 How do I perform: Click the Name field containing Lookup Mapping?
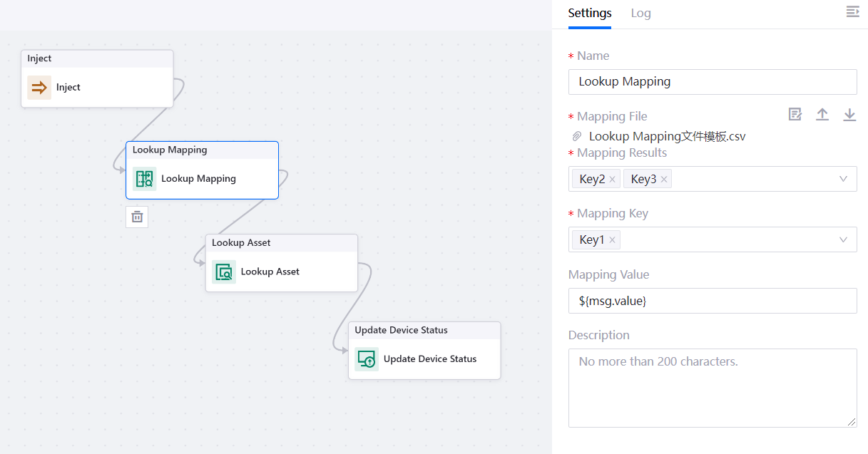pos(712,81)
